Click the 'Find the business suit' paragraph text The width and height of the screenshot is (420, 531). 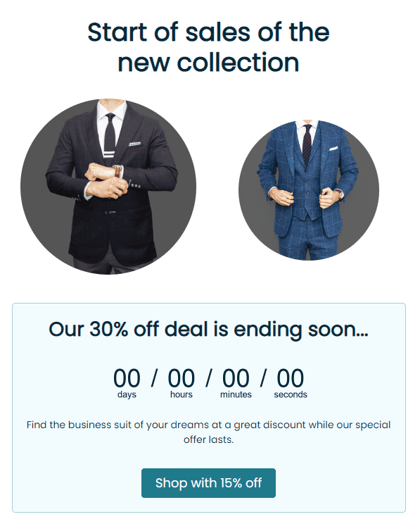point(208,432)
